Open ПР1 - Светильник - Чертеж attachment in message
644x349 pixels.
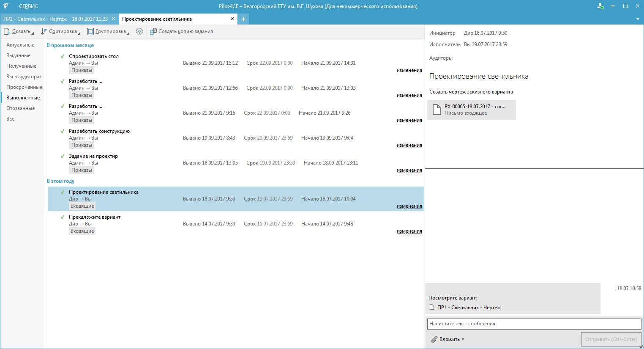[465, 308]
